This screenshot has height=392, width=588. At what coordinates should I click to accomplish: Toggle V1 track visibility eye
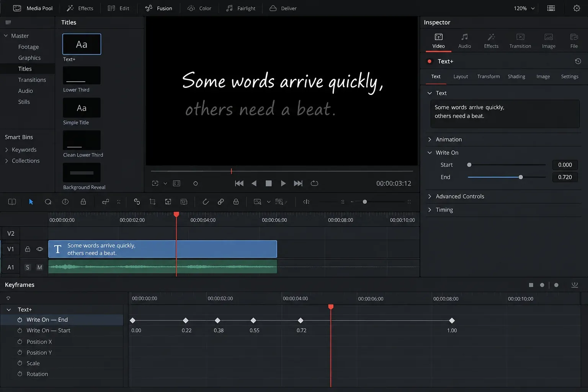pyautogui.click(x=39, y=249)
